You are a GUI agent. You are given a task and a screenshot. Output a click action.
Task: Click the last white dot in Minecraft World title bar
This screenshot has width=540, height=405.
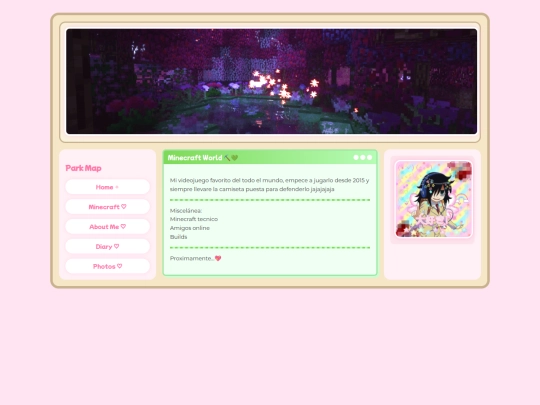tap(370, 157)
